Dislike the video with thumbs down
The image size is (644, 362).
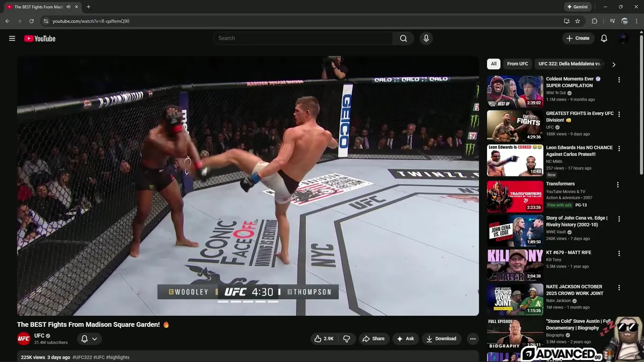click(347, 339)
